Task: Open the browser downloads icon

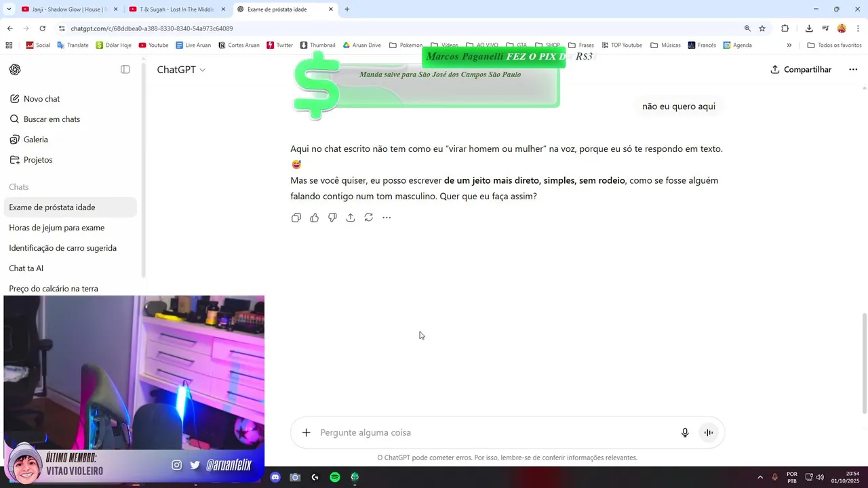Action: pyautogui.click(x=809, y=28)
